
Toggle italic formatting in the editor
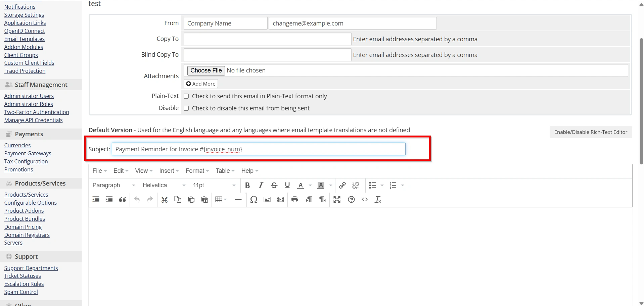pyautogui.click(x=261, y=185)
